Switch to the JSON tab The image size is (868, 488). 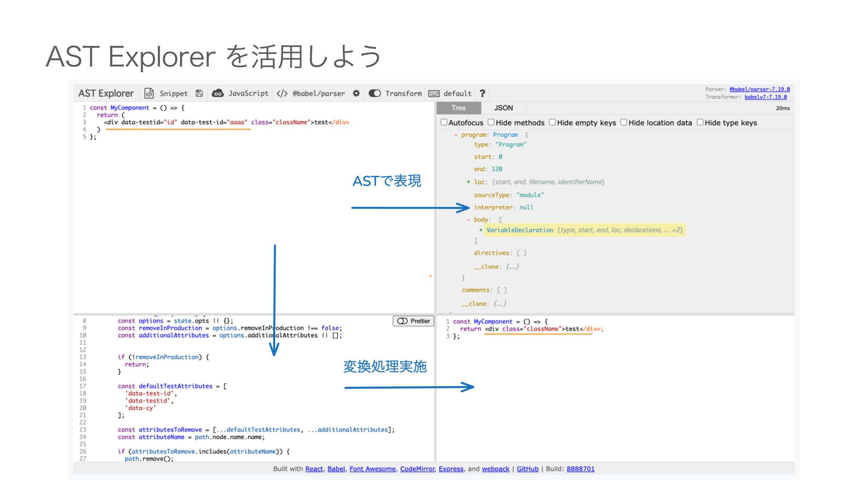point(504,108)
